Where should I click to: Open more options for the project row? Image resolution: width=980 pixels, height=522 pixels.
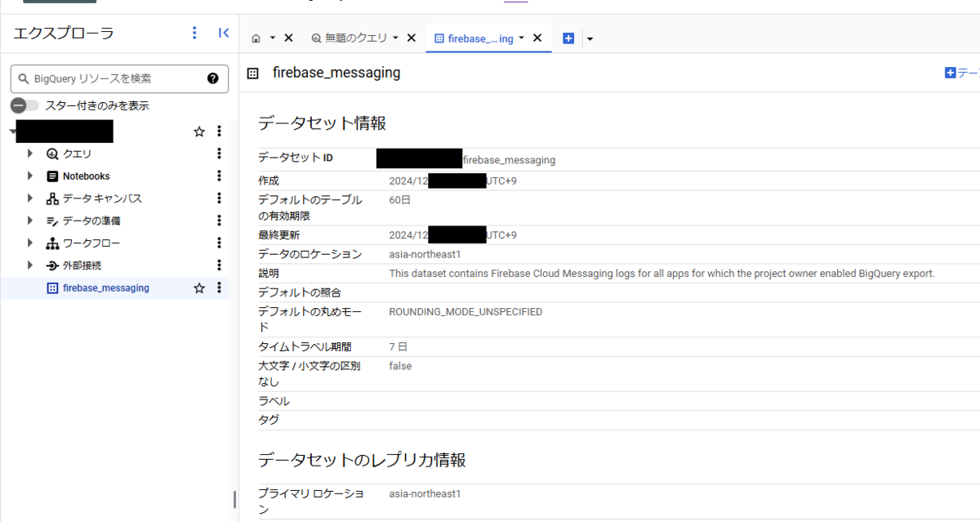219,132
